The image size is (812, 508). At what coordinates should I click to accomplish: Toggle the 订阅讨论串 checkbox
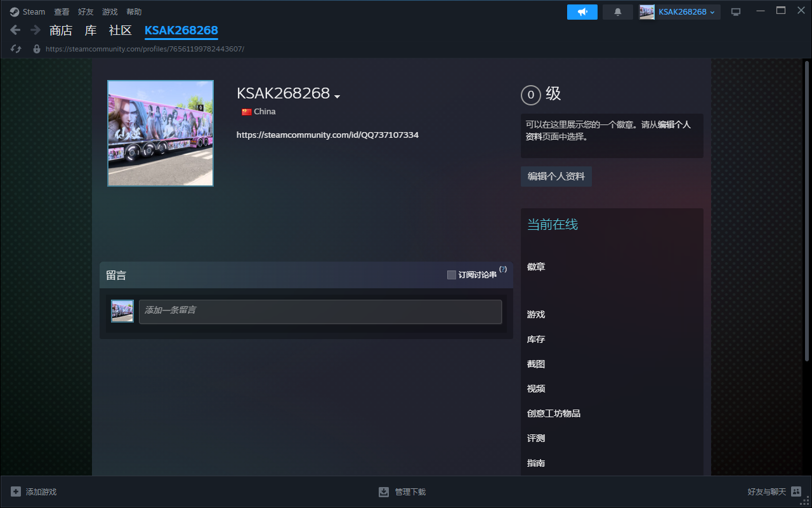point(452,275)
